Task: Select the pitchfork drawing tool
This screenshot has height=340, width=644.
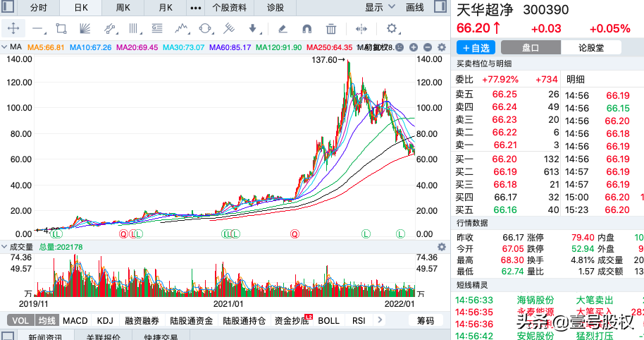Action: (229, 29)
